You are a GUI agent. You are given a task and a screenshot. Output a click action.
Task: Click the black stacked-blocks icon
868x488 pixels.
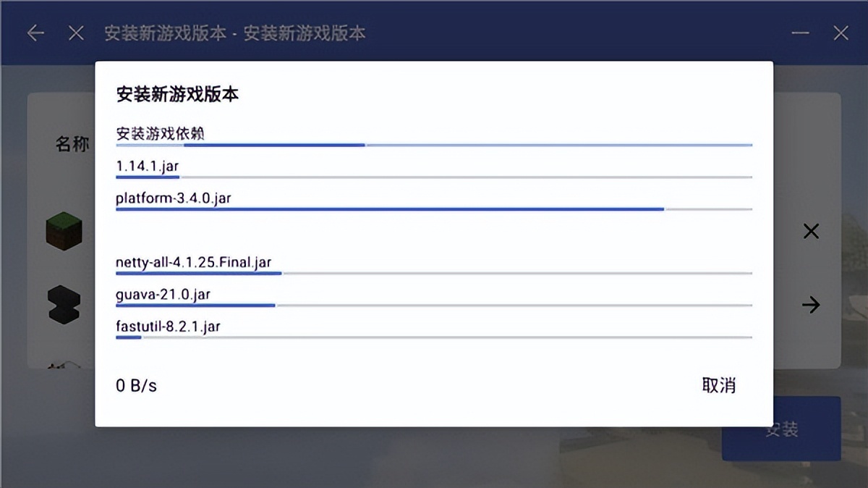tap(64, 304)
